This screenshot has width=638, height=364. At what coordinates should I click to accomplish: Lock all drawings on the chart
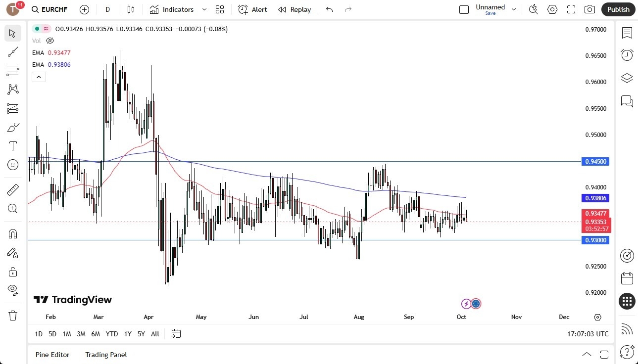coord(13,271)
